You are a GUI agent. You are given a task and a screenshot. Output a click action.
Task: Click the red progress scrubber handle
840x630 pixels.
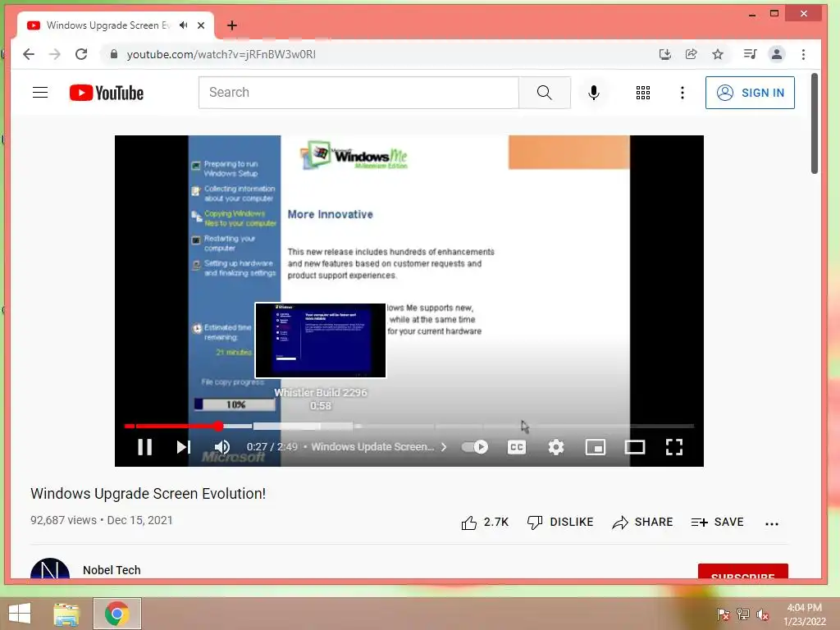(x=218, y=427)
